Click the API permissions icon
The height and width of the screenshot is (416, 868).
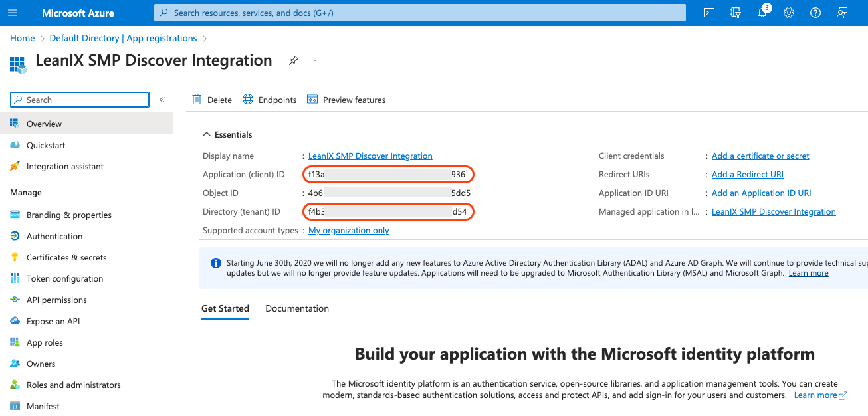(x=15, y=300)
